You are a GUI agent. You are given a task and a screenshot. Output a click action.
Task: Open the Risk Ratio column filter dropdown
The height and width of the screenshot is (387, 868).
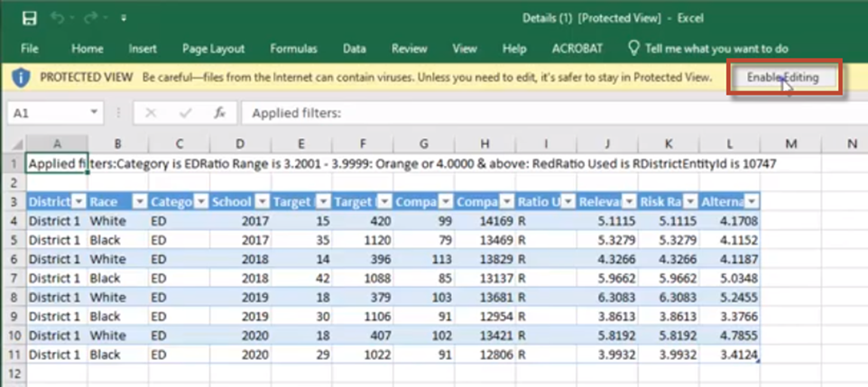[x=691, y=201]
